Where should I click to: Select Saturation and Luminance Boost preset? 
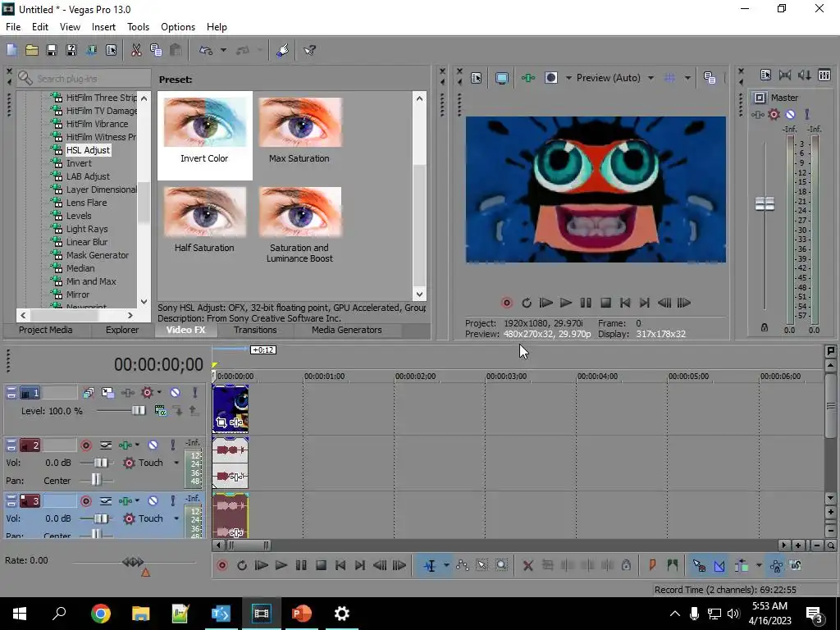299,224
